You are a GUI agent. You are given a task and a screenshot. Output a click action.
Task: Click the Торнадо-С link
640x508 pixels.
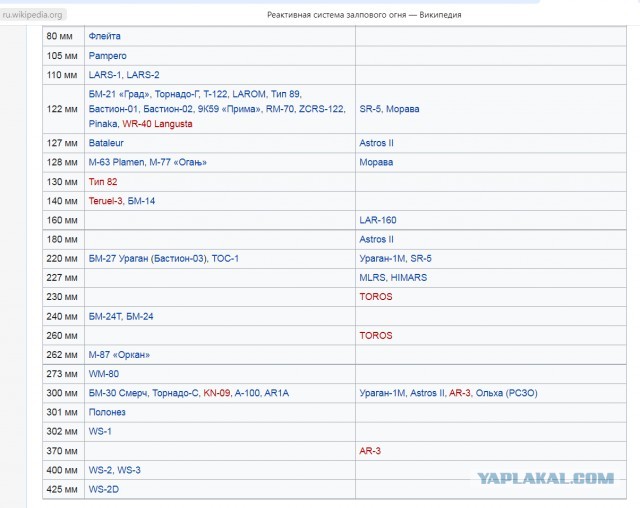click(x=176, y=393)
